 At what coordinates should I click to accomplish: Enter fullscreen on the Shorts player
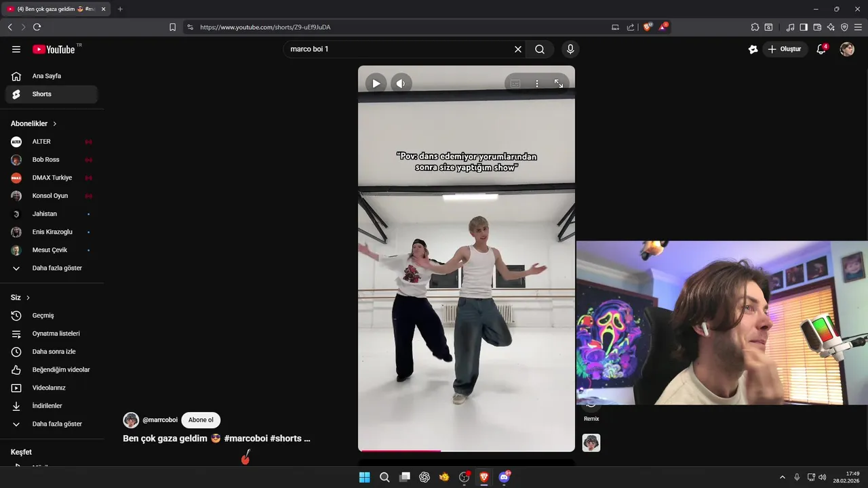pos(559,83)
